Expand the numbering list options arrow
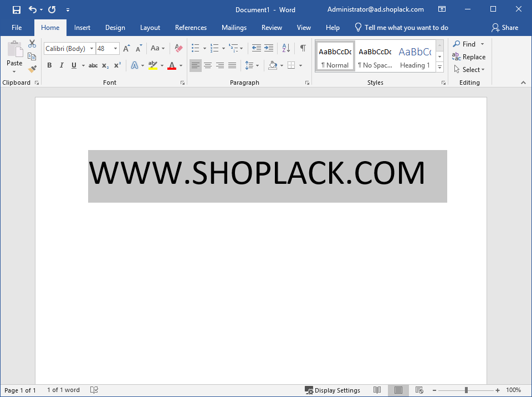Screen dimensions: 532x397 coord(223,49)
